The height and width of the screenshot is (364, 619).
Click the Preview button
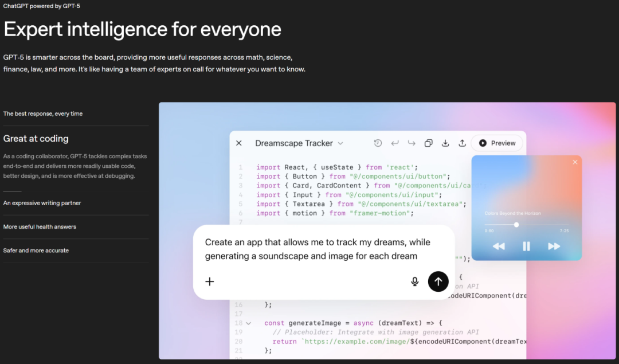[497, 143]
